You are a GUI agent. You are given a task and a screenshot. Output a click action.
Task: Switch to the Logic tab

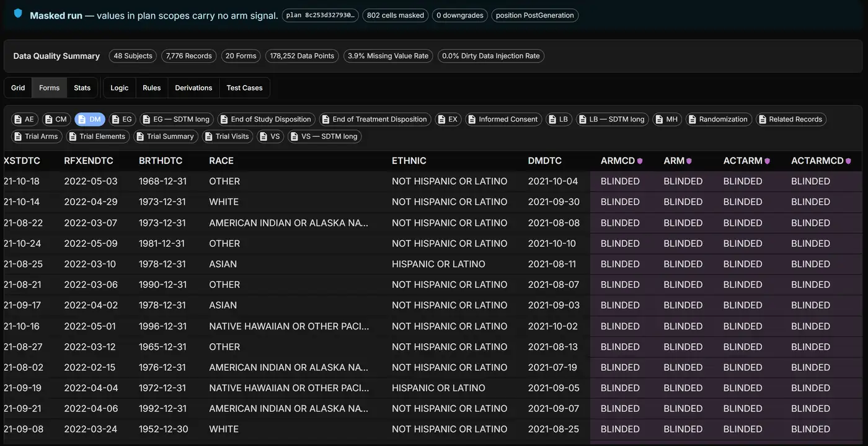coord(120,87)
